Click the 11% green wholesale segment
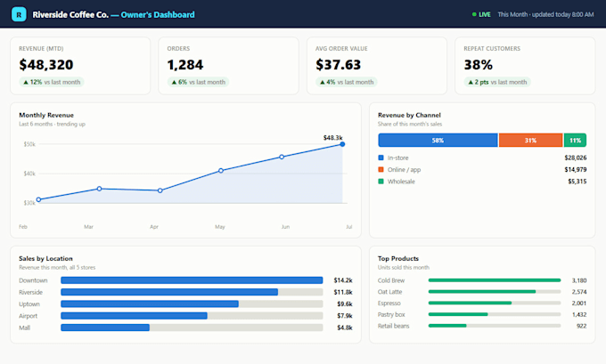Screen dimensions: 606x364 [x=575, y=140]
